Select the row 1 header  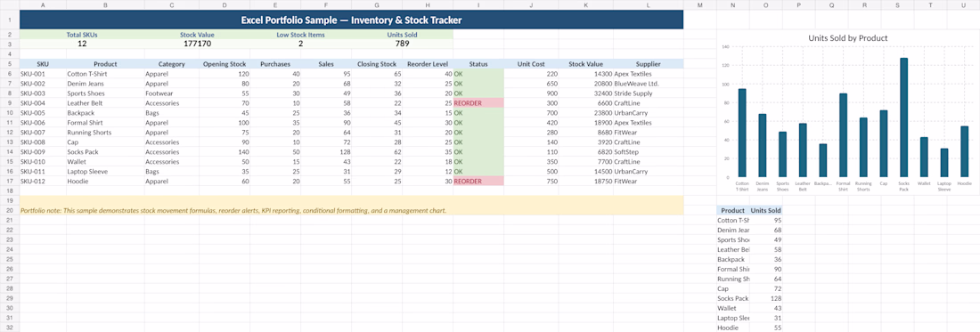click(10, 20)
